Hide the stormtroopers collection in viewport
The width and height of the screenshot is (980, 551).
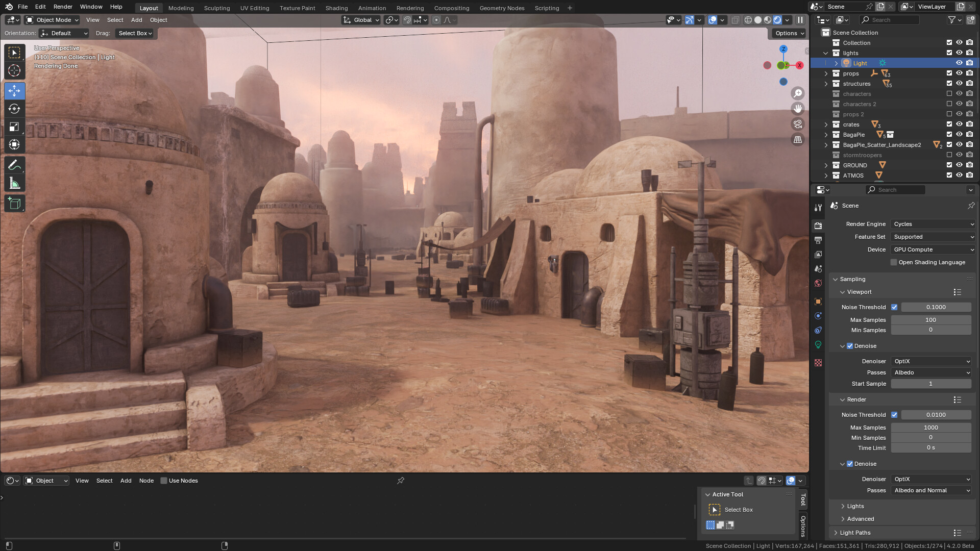pyautogui.click(x=959, y=155)
